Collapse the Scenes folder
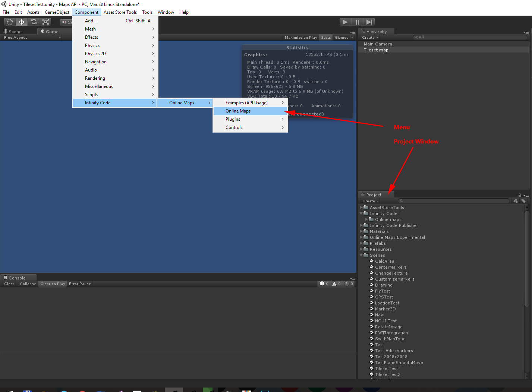The width and height of the screenshot is (532, 392). tap(361, 255)
